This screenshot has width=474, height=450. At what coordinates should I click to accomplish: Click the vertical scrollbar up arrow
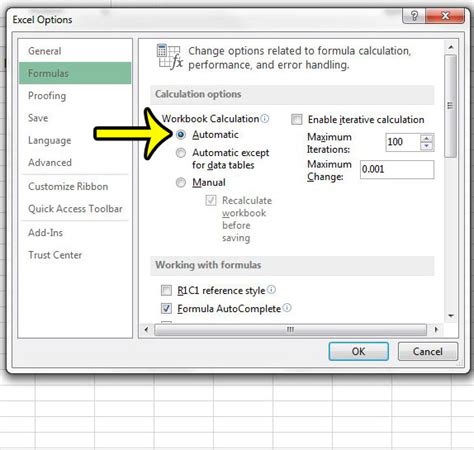(451, 47)
